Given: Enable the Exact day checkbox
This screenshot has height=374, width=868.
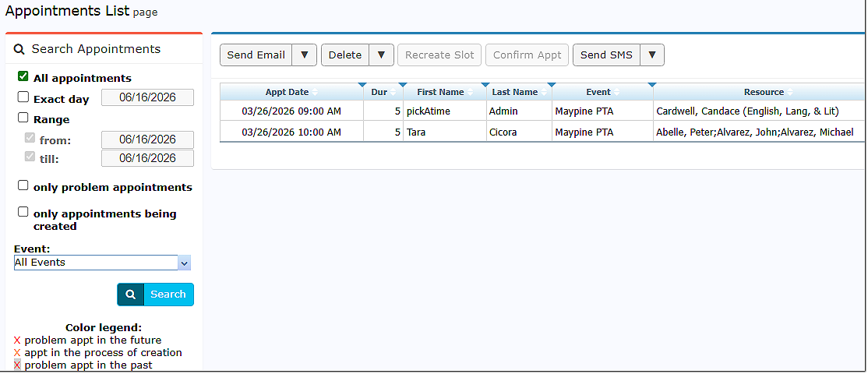Looking at the screenshot, I should 23,97.
